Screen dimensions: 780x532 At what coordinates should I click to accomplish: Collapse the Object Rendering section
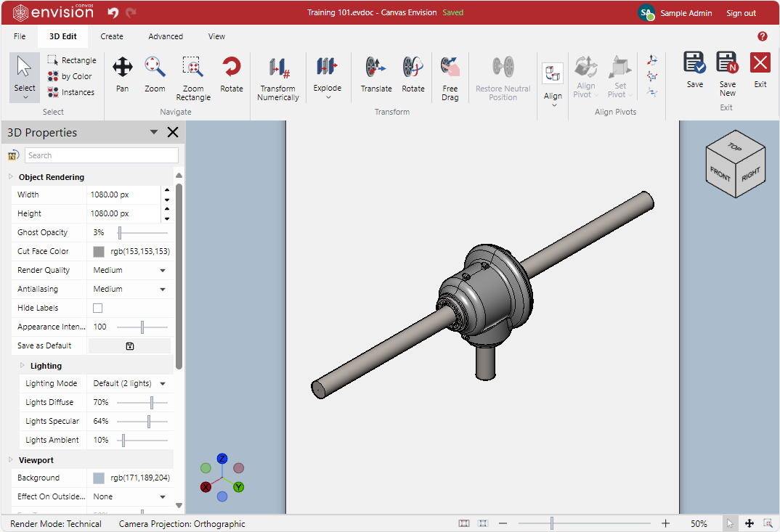(10, 177)
